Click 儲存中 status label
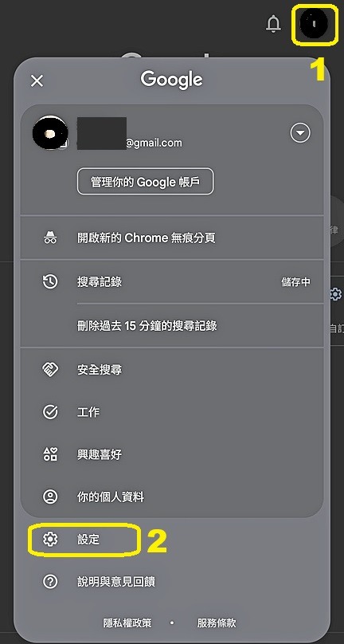344x644 pixels. click(295, 282)
